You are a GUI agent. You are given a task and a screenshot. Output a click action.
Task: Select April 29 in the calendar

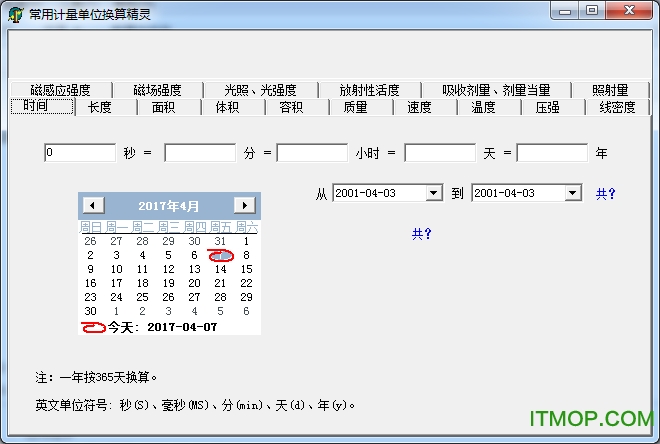pos(247,297)
